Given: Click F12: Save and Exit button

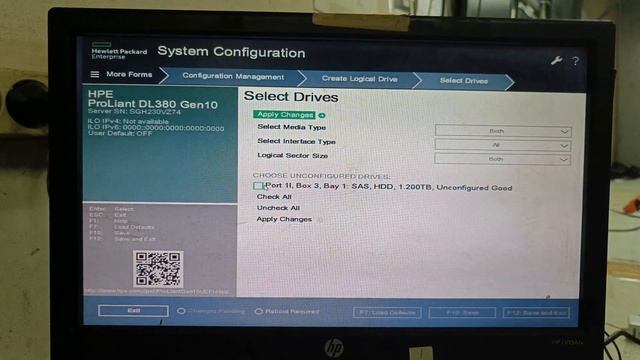Looking at the screenshot, I should pos(536,313).
